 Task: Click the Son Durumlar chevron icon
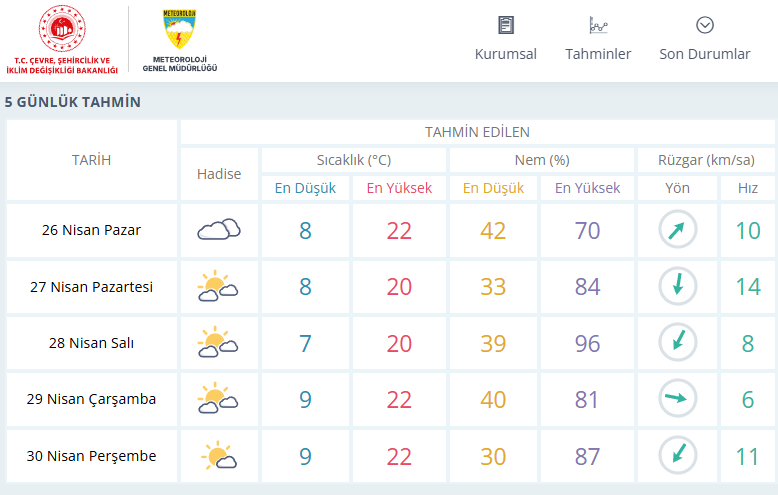[x=704, y=25]
